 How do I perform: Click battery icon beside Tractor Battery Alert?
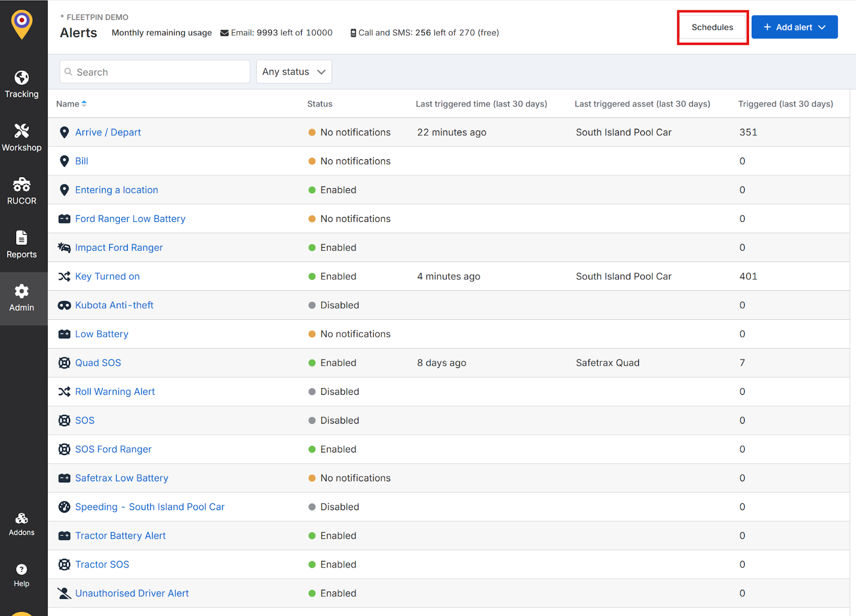[64, 536]
